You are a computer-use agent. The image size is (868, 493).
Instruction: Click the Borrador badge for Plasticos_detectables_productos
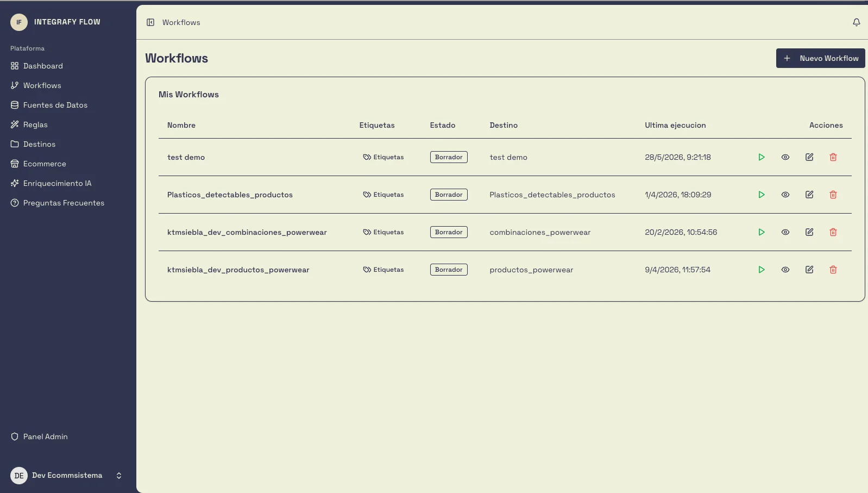[449, 195]
